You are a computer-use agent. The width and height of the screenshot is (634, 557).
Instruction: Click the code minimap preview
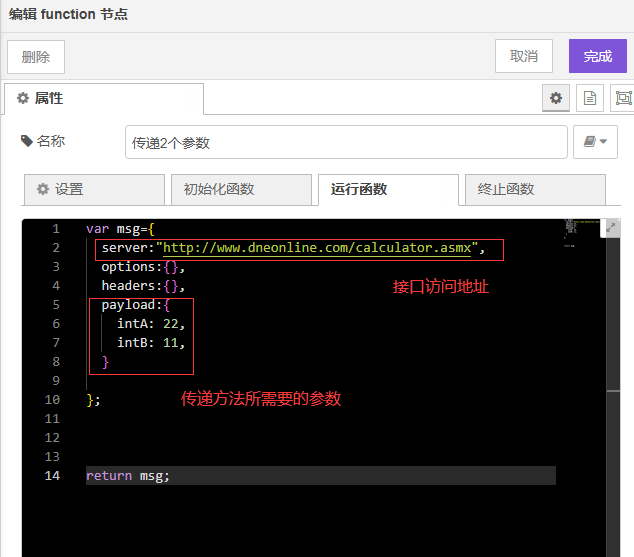tap(570, 232)
